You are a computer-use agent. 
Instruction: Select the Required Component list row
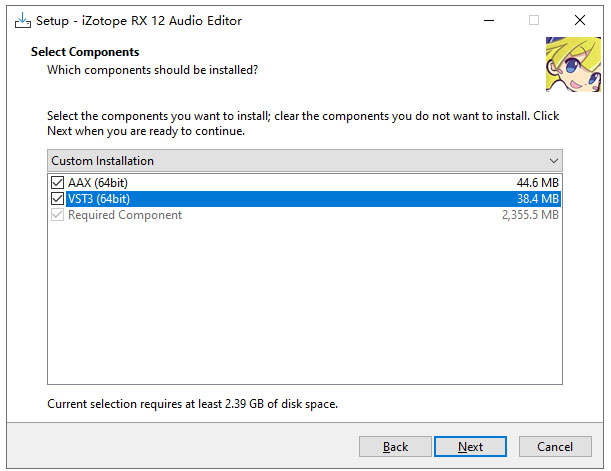(305, 215)
